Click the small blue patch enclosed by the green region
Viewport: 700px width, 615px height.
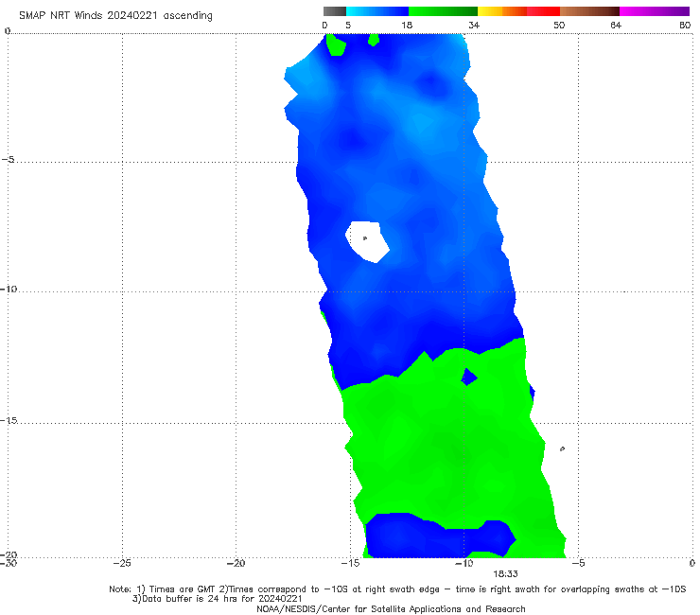point(468,377)
